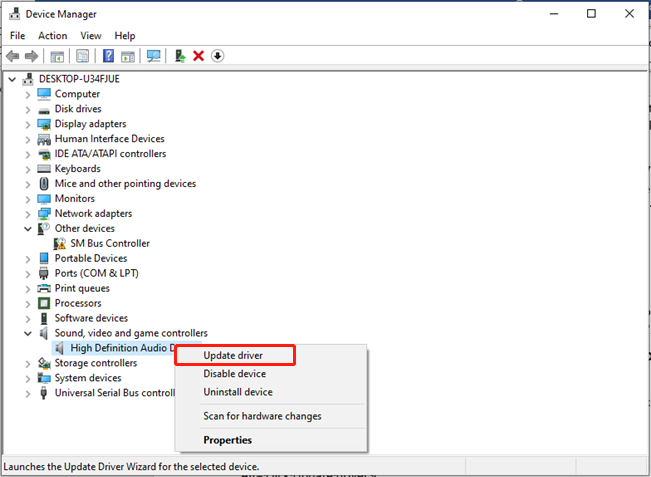
Task: Click the Universal Serial Bus controllers USB icon
Action: (x=44, y=393)
